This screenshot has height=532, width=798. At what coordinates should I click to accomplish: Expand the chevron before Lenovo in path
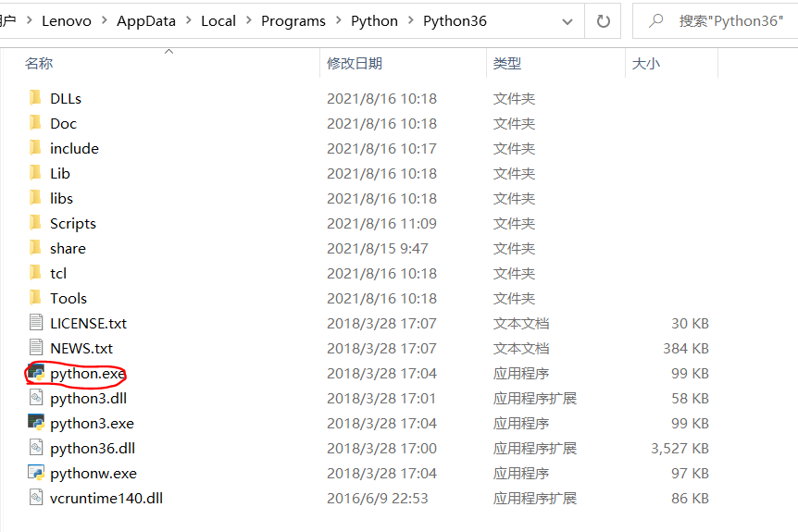tap(29, 20)
